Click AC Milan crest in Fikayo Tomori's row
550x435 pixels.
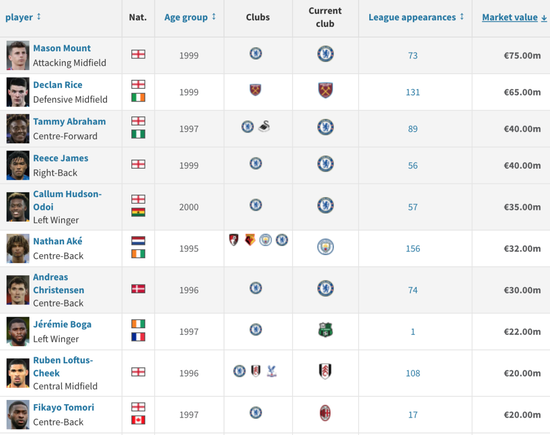325,413
